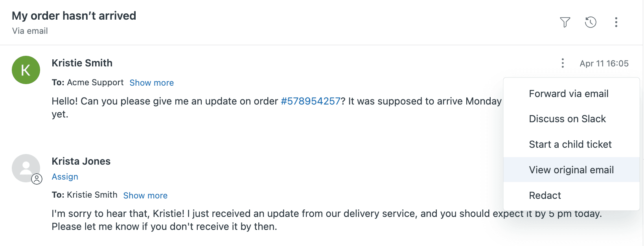The image size is (644, 246).
Task: Choose "Discuss on Slack"
Action: [x=567, y=119]
